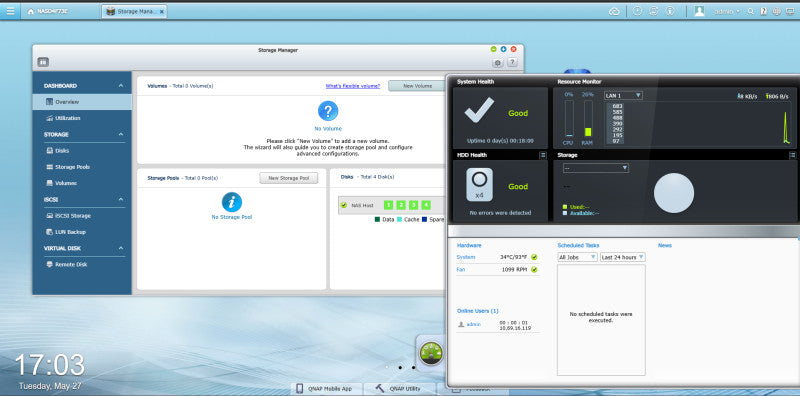The height and width of the screenshot is (396, 800).
Task: Open background tasks icon in top bar
Action: tap(637, 11)
